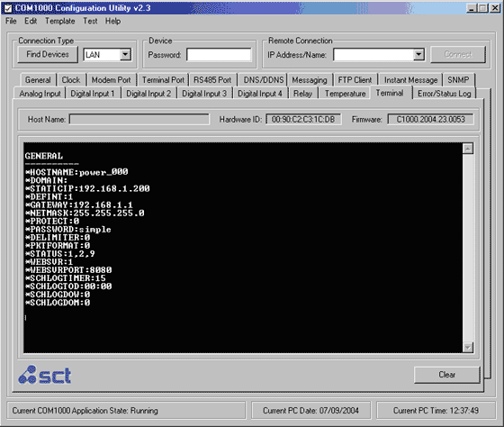Open the Test menu
This screenshot has width=504, height=427.
(90, 22)
